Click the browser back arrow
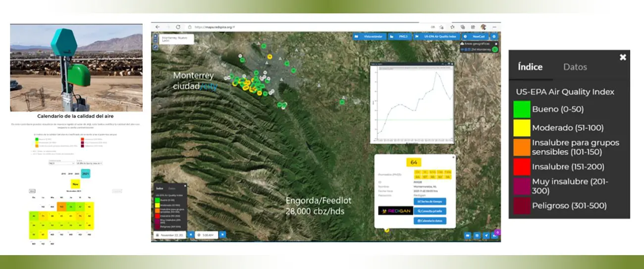This screenshot has height=269, width=644. (x=158, y=27)
